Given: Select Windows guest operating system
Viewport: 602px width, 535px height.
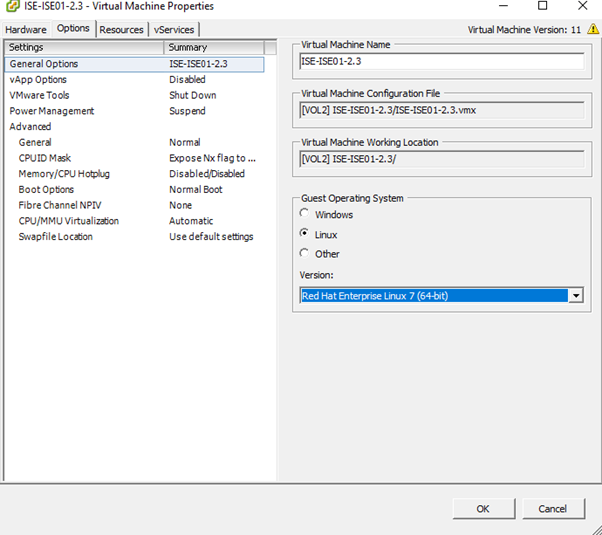Looking at the screenshot, I should [x=304, y=213].
